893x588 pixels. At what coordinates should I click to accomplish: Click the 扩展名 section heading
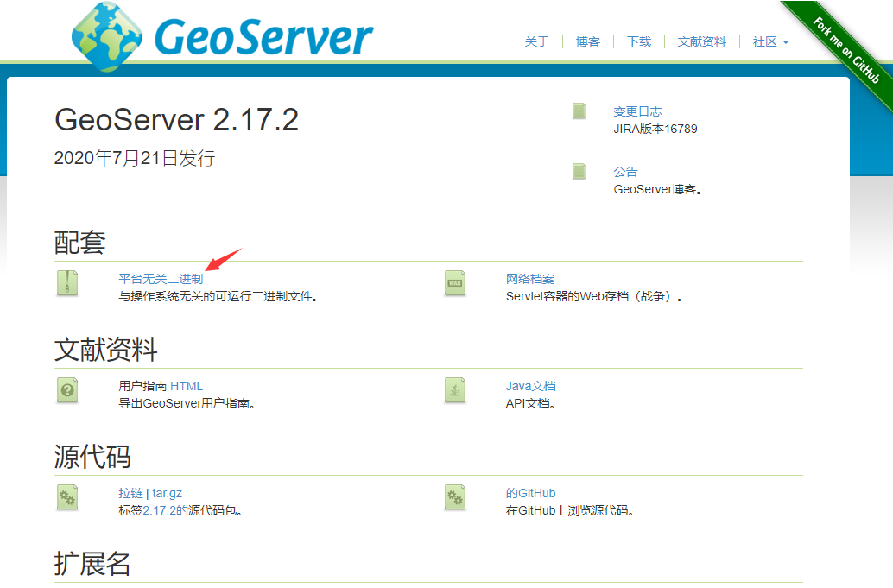click(x=92, y=564)
